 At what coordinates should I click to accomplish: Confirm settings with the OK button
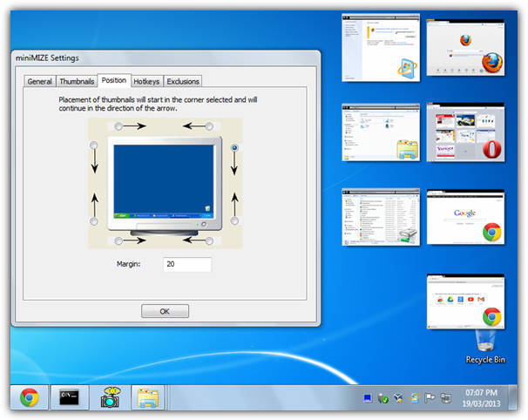[x=165, y=311]
